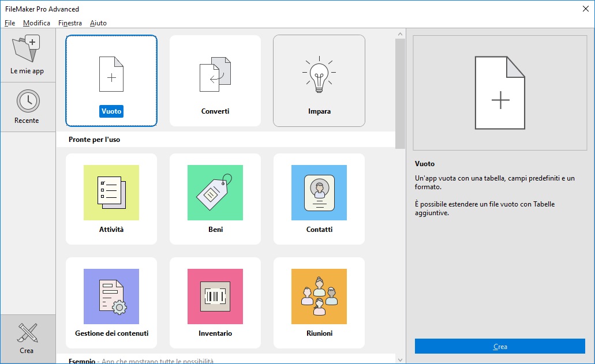
Task: Open the Finestra menu
Action: tap(70, 23)
